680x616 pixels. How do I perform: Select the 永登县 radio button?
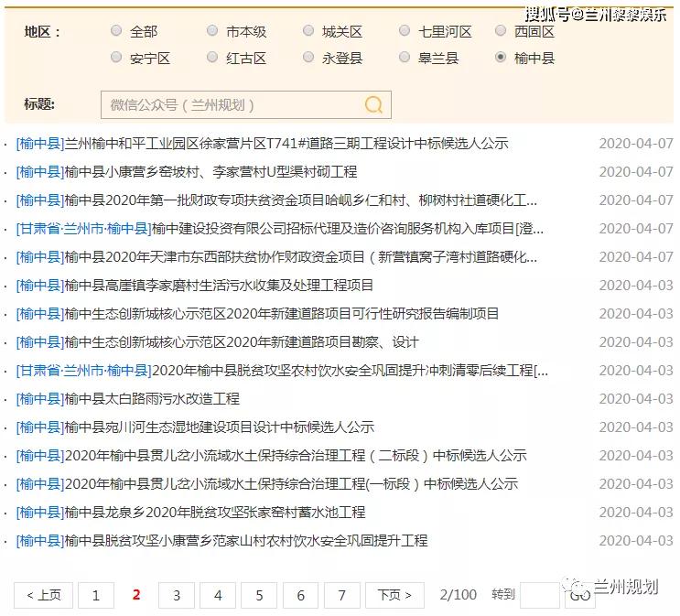pyautogui.click(x=308, y=57)
